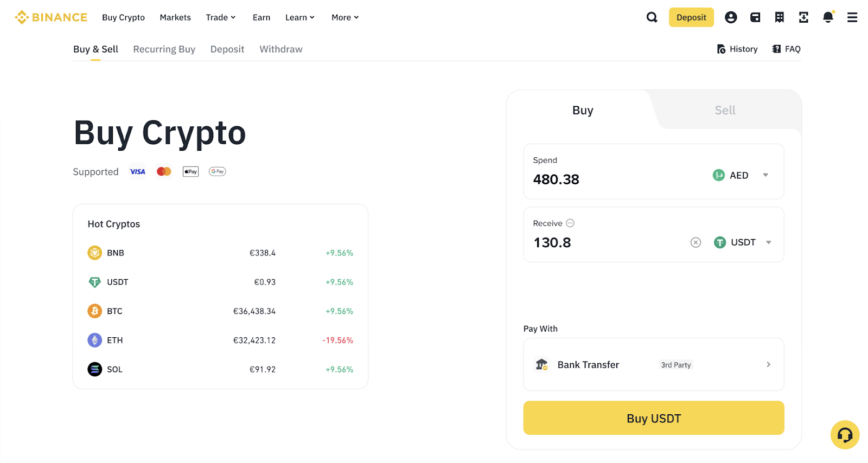Go to the Withdraw tab

click(x=281, y=49)
